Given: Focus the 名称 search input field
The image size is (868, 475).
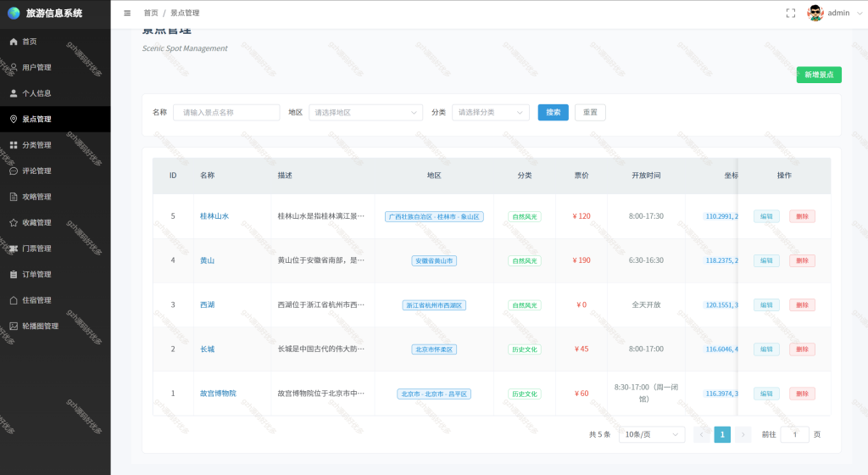Looking at the screenshot, I should click(x=226, y=112).
